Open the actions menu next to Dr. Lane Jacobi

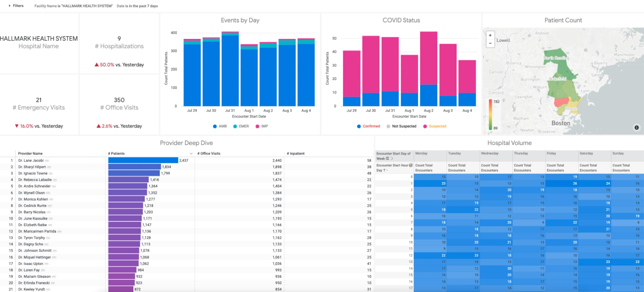click(x=47, y=161)
